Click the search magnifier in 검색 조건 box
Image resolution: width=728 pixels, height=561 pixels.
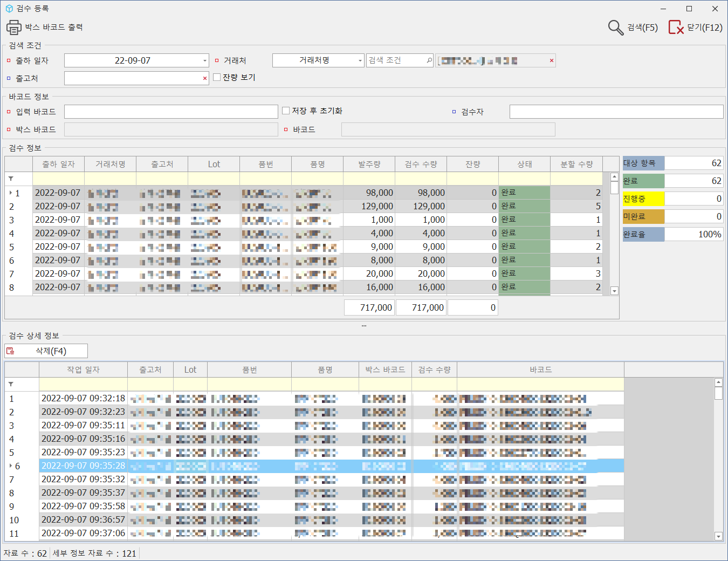[429, 60]
